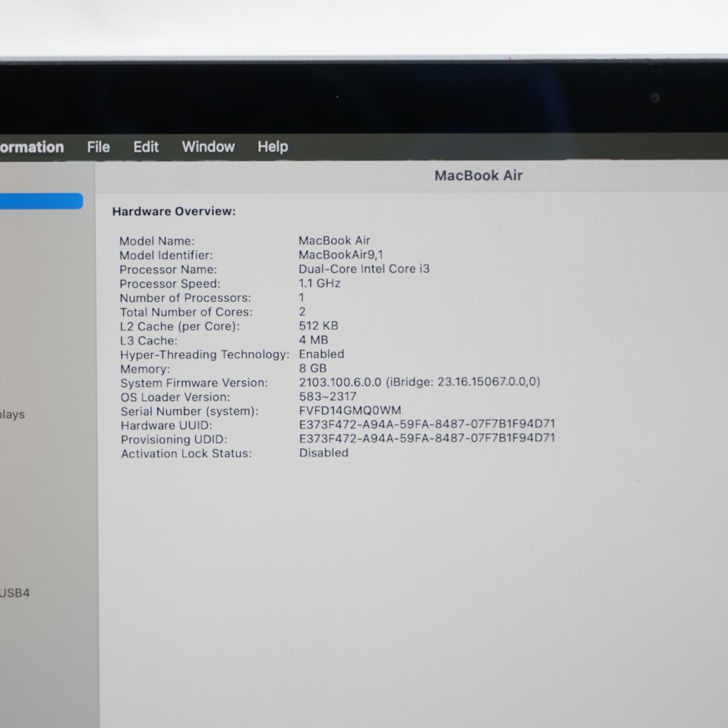
Task: Select the Dual-Core Intel Core i3 value
Action: click(364, 269)
